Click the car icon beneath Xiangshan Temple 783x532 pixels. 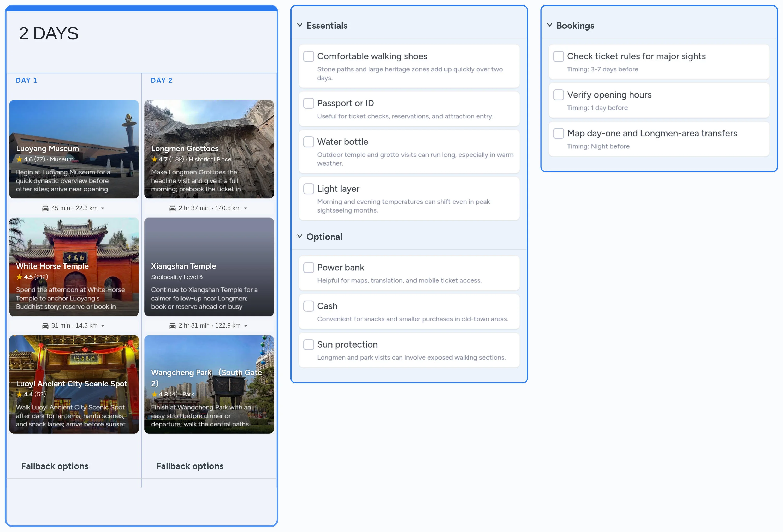click(173, 325)
